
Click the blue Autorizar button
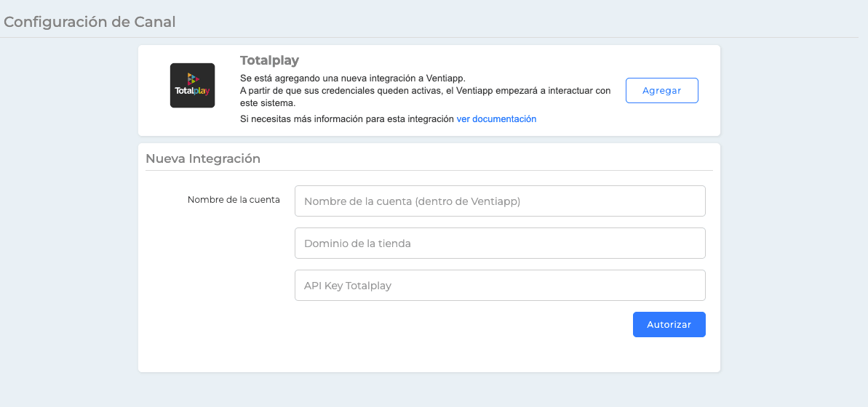click(x=669, y=325)
